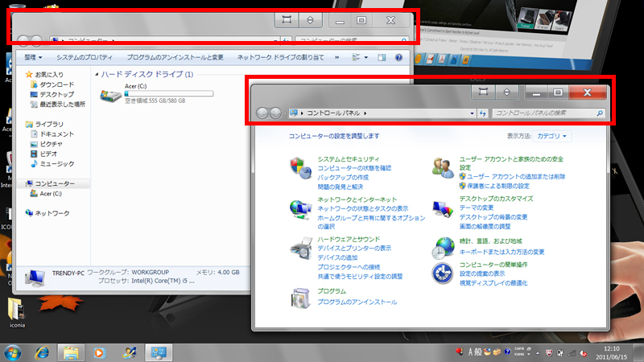Screen dimensions: 644x362
Task: Open System and Security (システムとセキュリティ) shield icon
Action: click(x=299, y=167)
